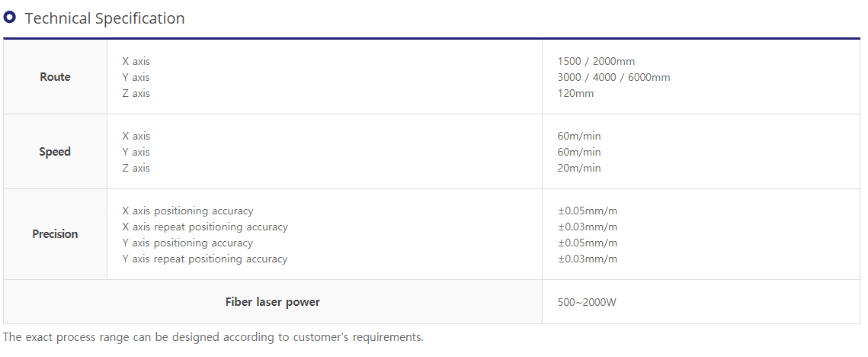Click the Precision row header cell
Screen dimensions: 868x357
(56, 234)
